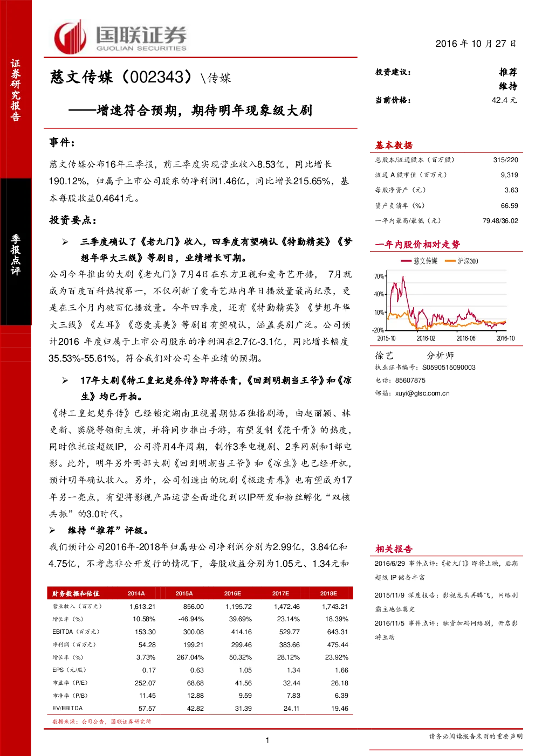Click the 基本数据 section heading

[394, 145]
